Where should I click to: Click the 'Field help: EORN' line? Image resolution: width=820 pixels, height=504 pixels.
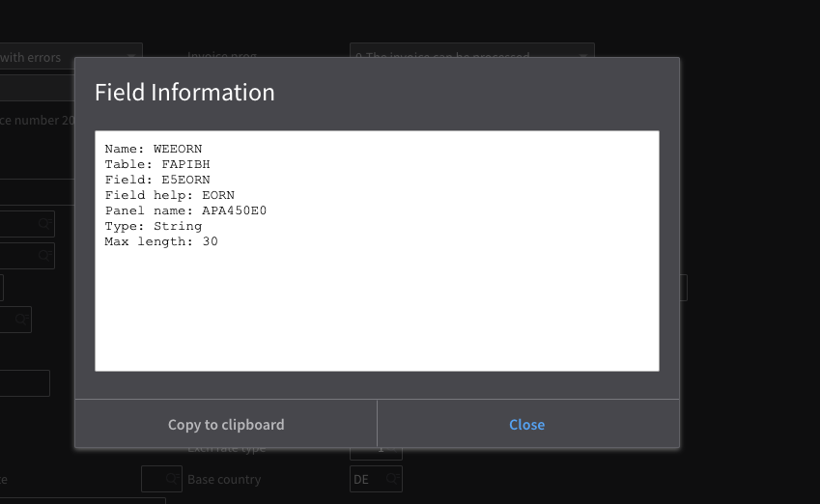coord(169,195)
